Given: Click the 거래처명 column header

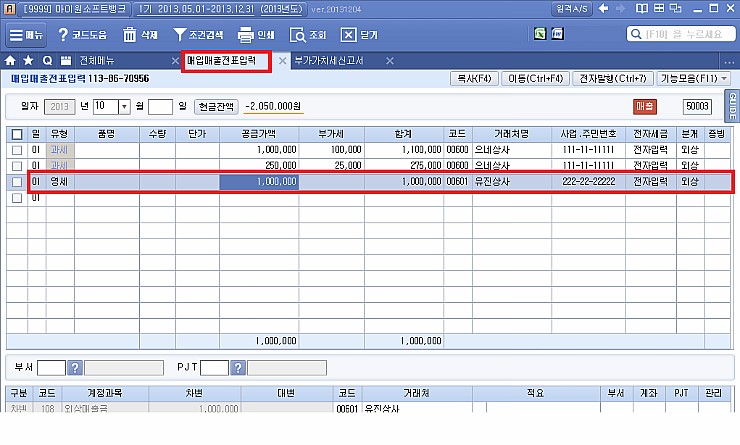Looking at the screenshot, I should 512,134.
